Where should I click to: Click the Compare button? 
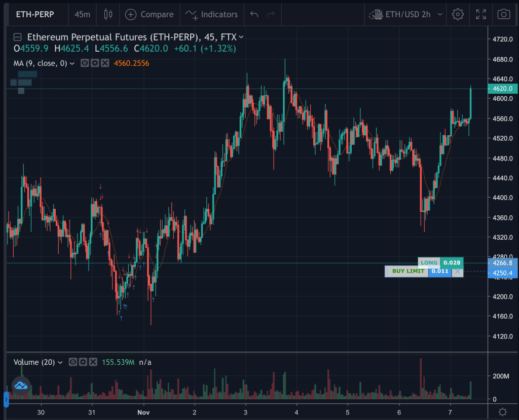[150, 14]
